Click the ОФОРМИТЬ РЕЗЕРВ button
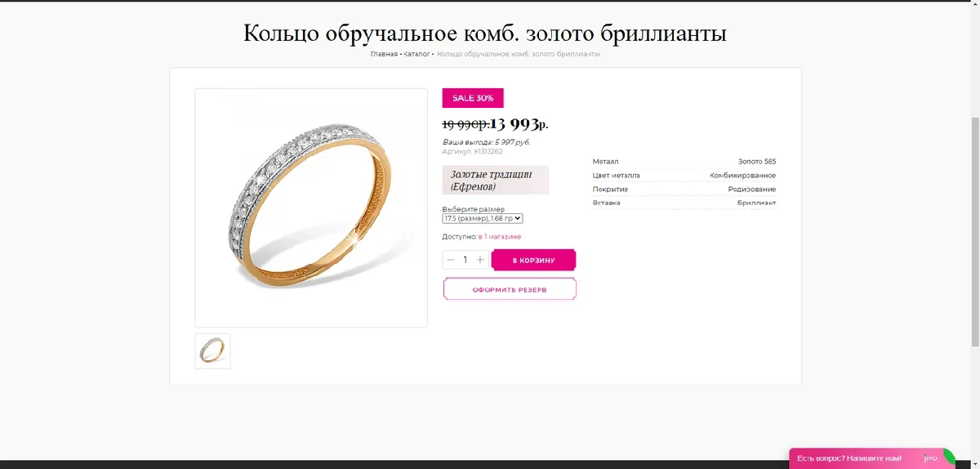This screenshot has width=980, height=469. pyautogui.click(x=510, y=289)
